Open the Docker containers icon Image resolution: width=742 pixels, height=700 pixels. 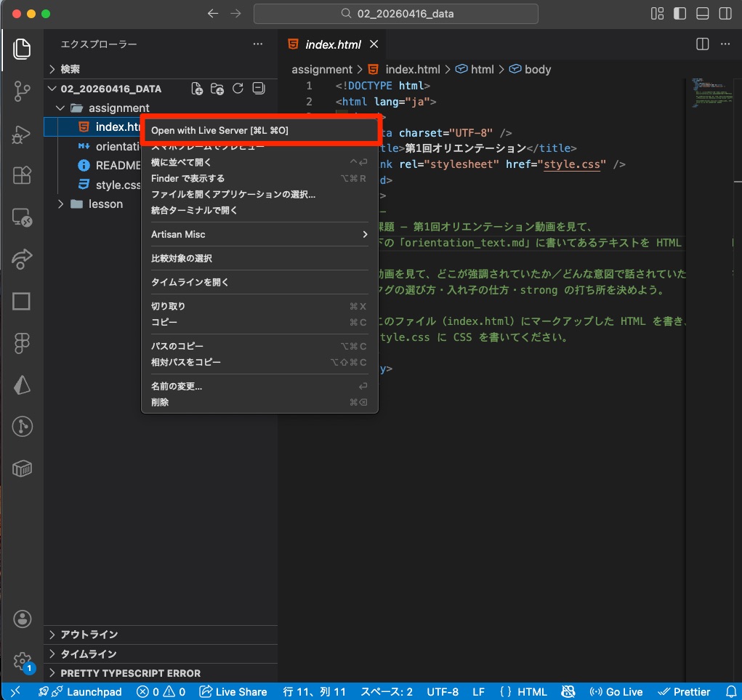pyautogui.click(x=22, y=469)
